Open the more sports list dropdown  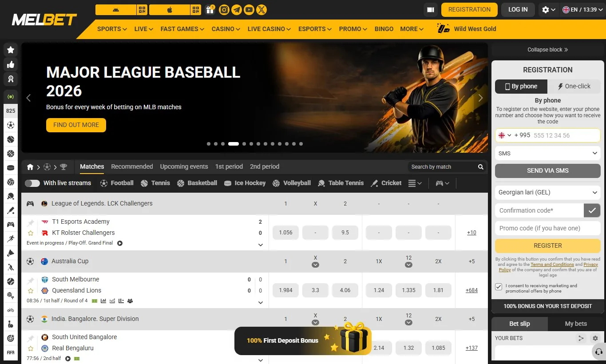tap(415, 183)
